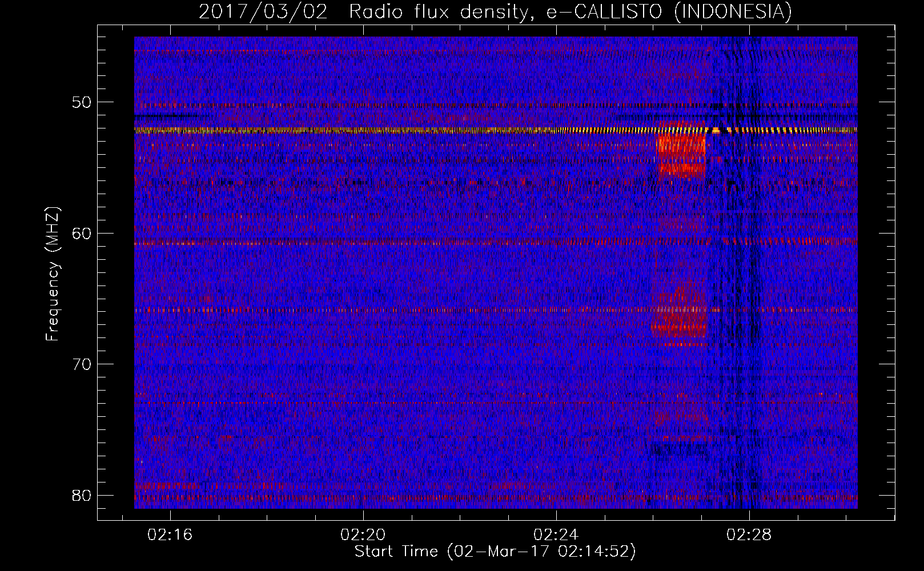Click the 02:16 time tick label

click(x=170, y=535)
